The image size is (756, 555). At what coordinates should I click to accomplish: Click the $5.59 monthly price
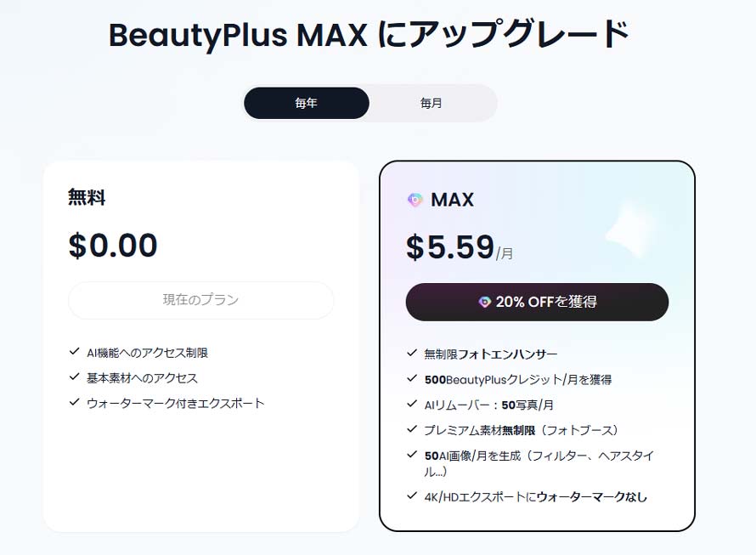point(450,246)
